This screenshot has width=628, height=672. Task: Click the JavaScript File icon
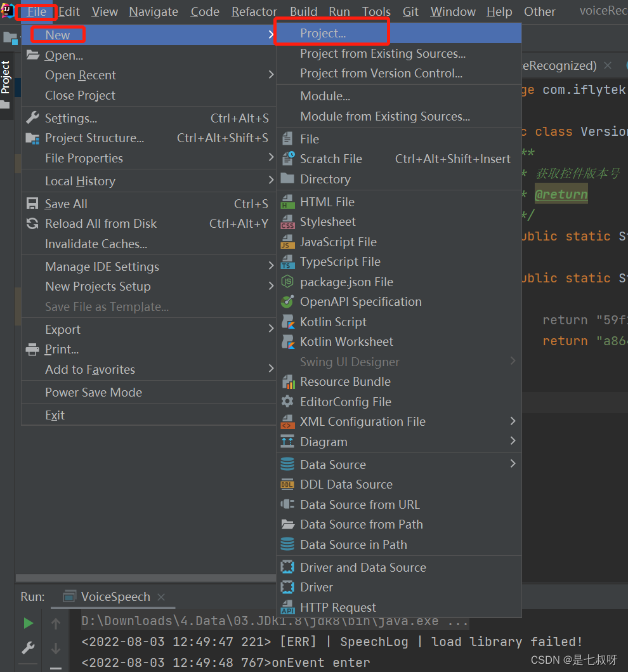point(287,242)
